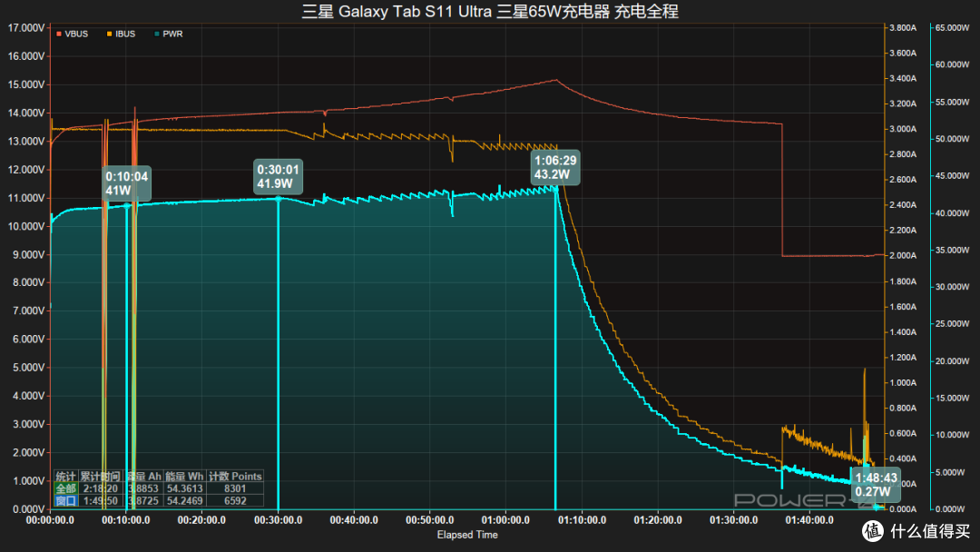Click the red VBUS legend color square

click(x=59, y=34)
